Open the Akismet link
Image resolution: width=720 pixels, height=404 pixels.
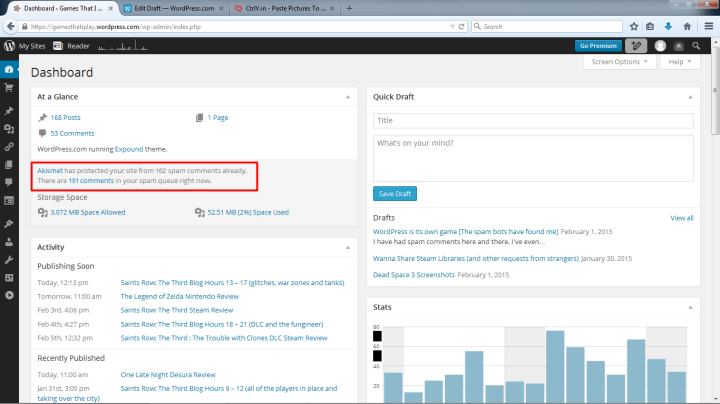pyautogui.click(x=50, y=171)
